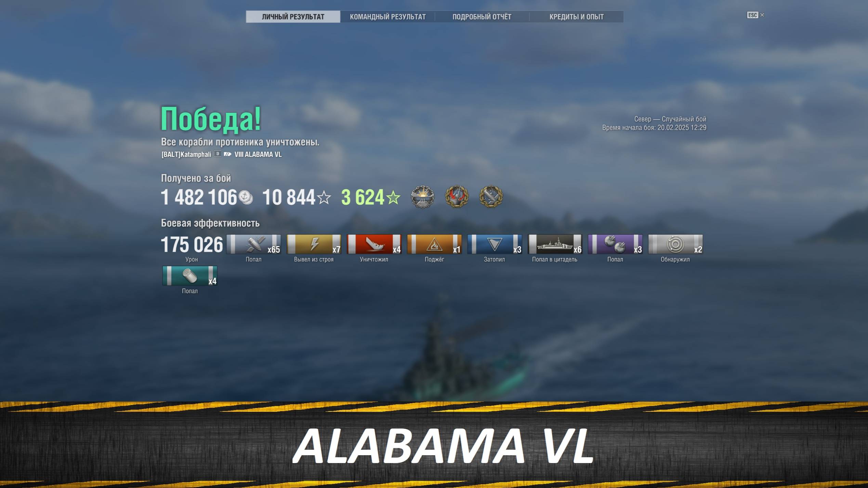The width and height of the screenshot is (868, 488).
Task: Select the Личный результат tab
Action: pos(293,17)
